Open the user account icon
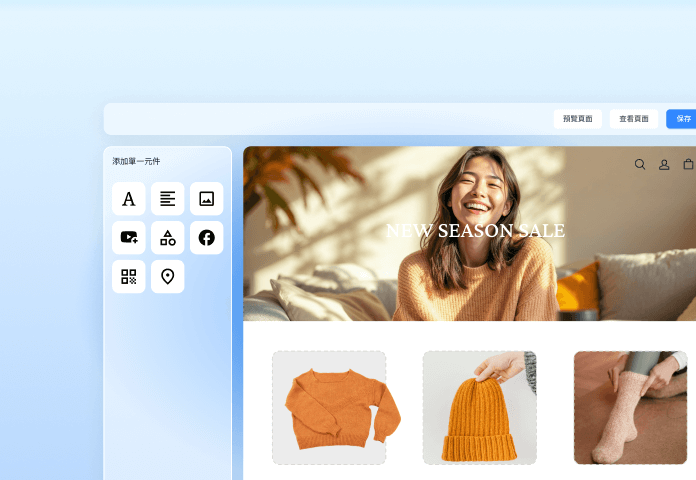This screenshot has height=480, width=696. click(664, 165)
